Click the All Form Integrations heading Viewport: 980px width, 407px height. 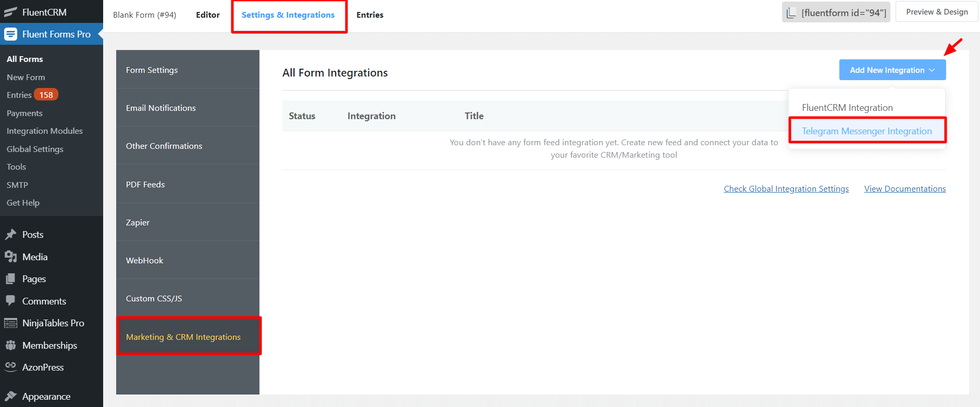pyautogui.click(x=335, y=73)
